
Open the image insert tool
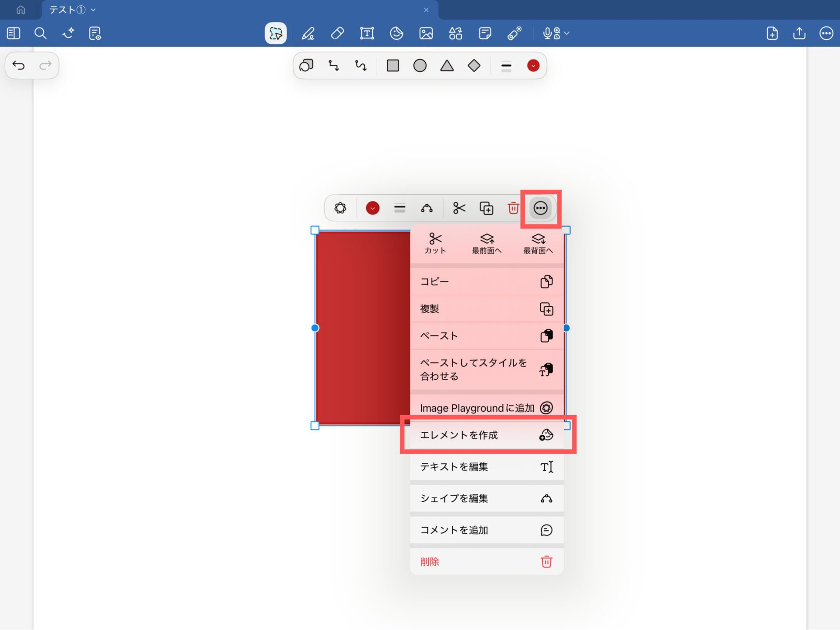click(x=426, y=33)
